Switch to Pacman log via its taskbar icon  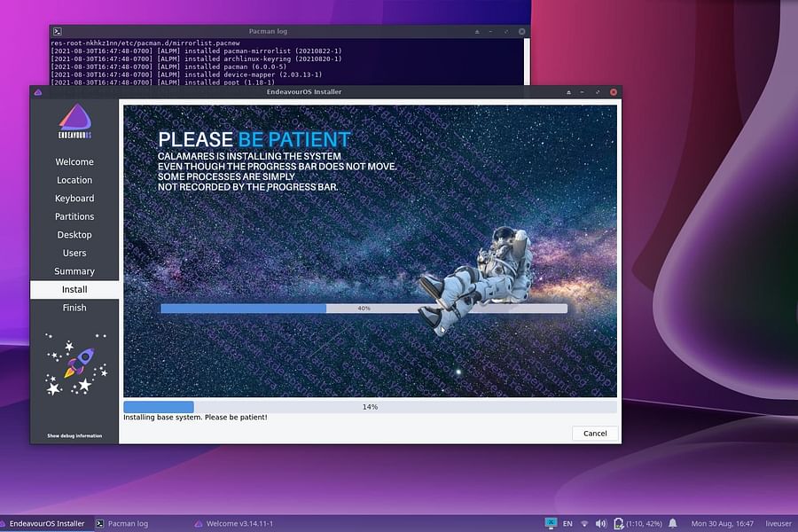coord(123,523)
